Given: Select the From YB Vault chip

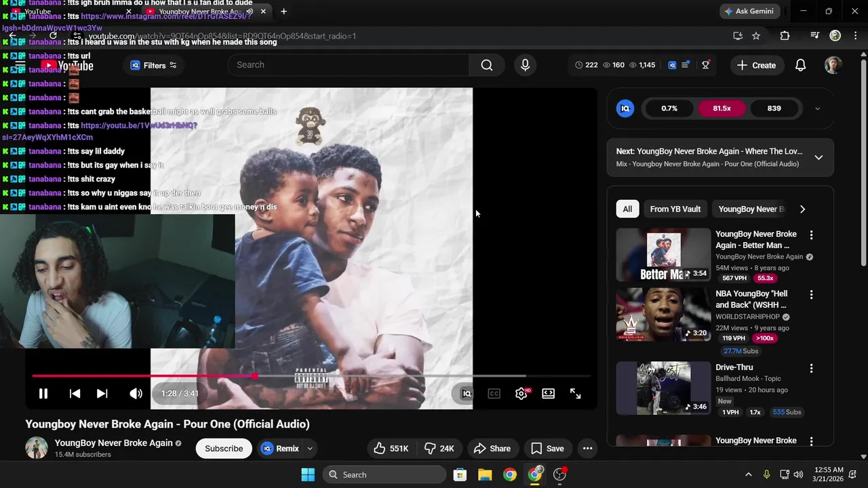Looking at the screenshot, I should click(x=675, y=209).
